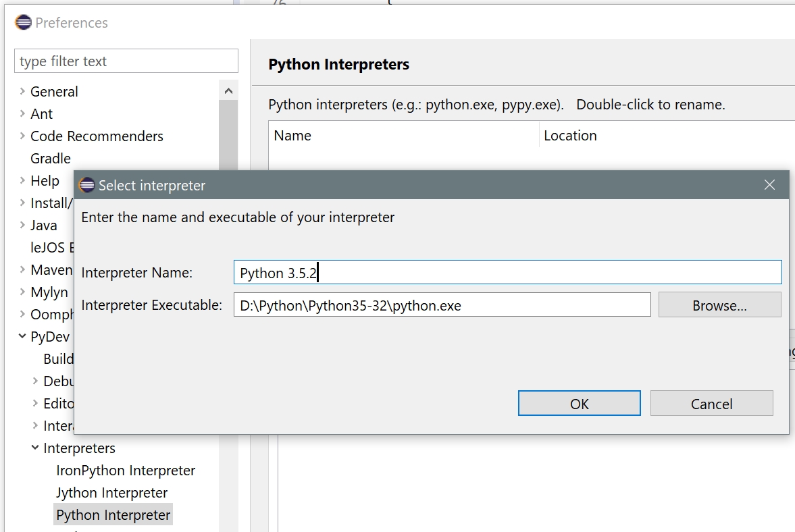This screenshot has height=532, width=795.
Task: Click the Name column header
Action: pos(292,135)
